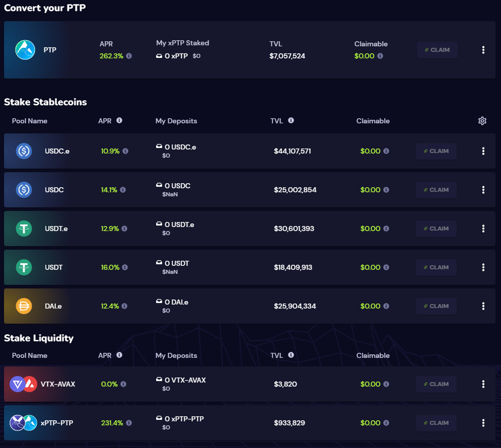The image size is (501, 448).
Task: Select the USDC.e TVL value $44,107,571
Action: (293, 151)
